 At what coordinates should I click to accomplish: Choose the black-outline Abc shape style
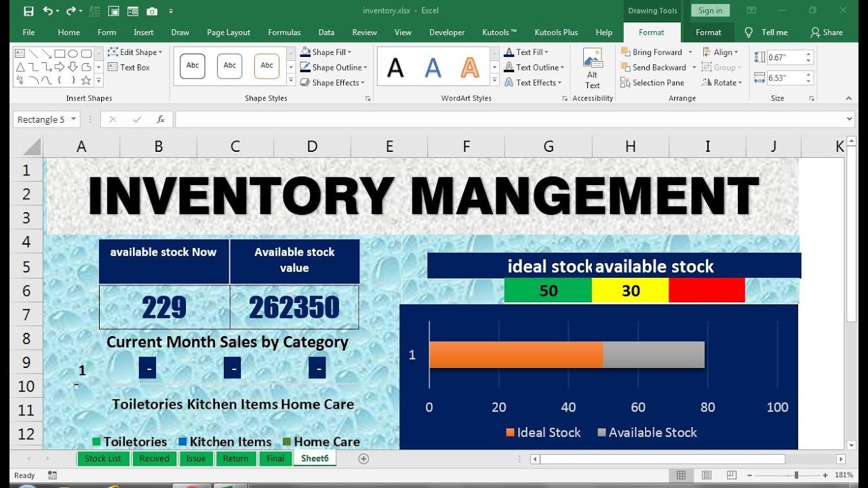(x=193, y=66)
